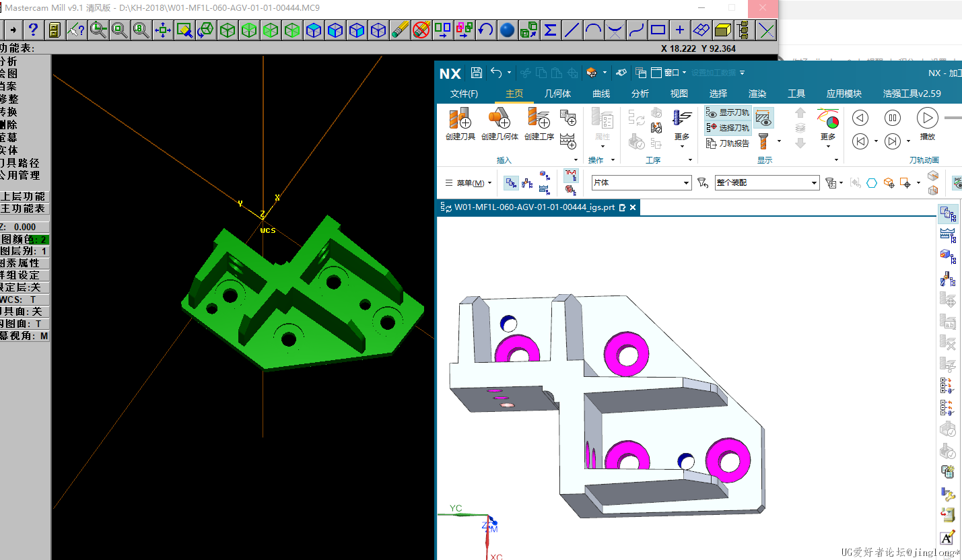Open NX selection scope dropdown 整个装配
The width and height of the screenshot is (962, 560).
tap(767, 182)
